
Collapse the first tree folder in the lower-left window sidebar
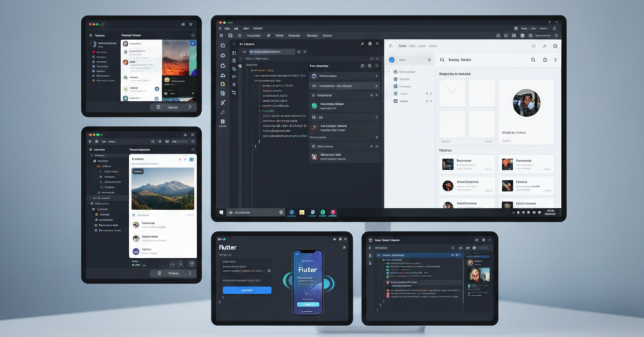coord(91,155)
